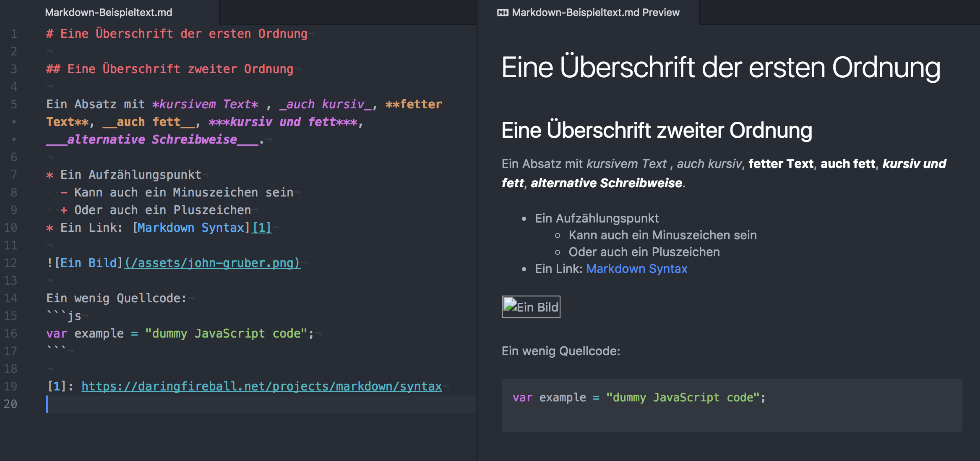The width and height of the screenshot is (980, 461).
Task: Click line number 12 in the gutter
Action: coord(10,263)
